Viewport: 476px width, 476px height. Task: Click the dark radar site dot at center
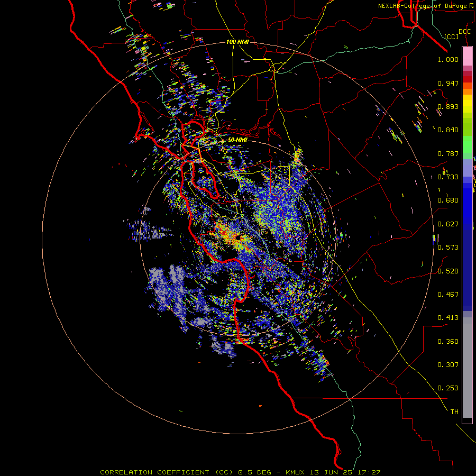[237, 237]
